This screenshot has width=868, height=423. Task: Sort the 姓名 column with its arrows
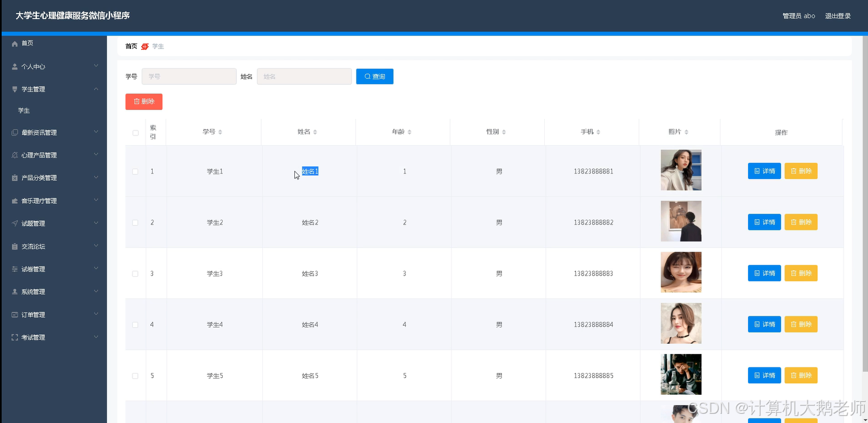(x=315, y=132)
